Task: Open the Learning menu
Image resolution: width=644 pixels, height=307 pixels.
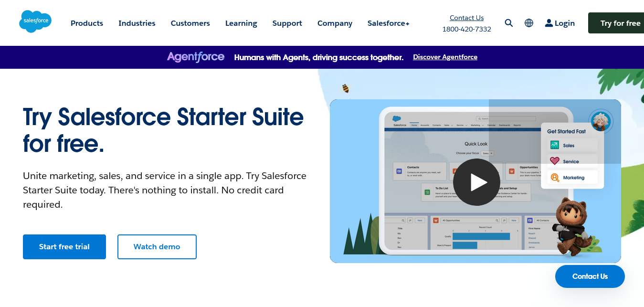Action: click(241, 23)
